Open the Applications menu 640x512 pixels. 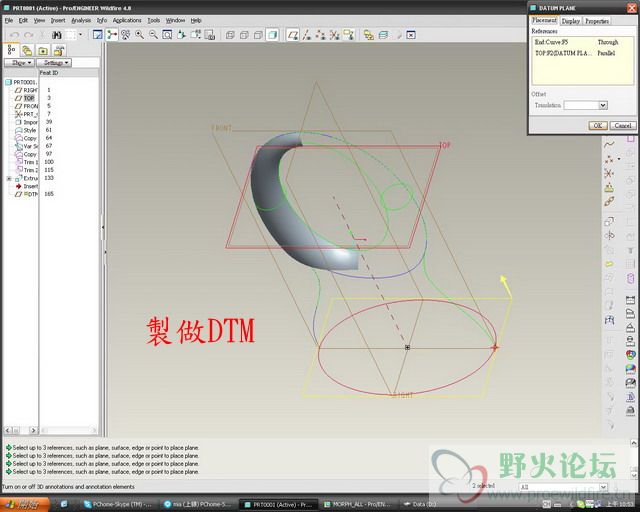point(127,20)
